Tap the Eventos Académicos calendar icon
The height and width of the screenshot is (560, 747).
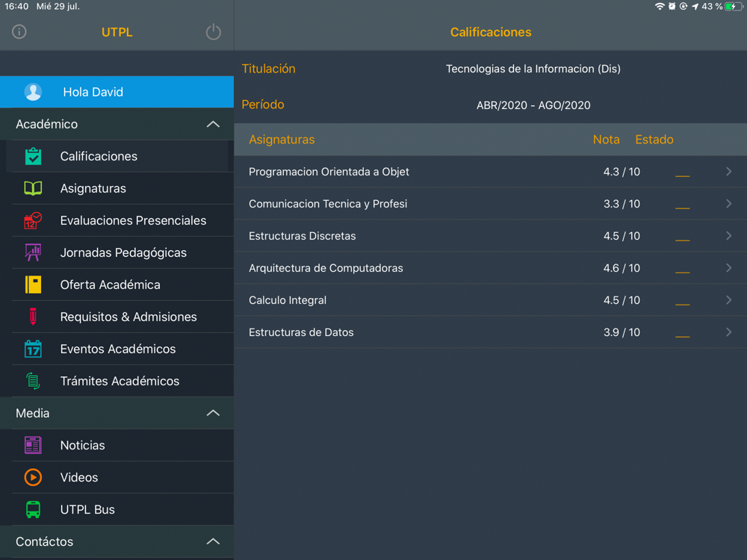point(33,349)
